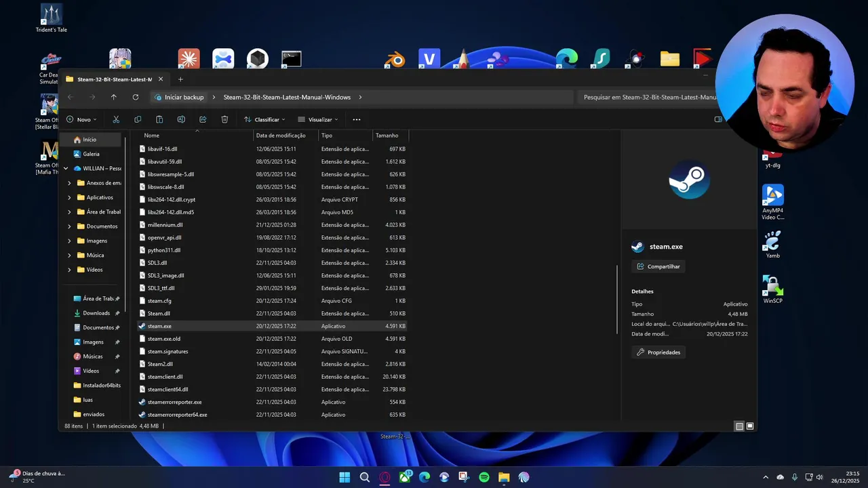The height and width of the screenshot is (488, 868).
Task: Select the steamerrorreporter64.exe file
Action: click(272, 415)
